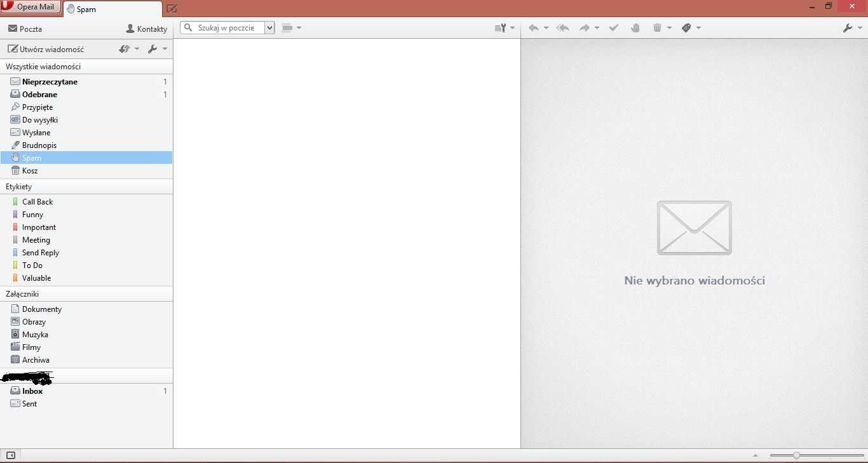Expand the view mode dropdown arrow

pos(299,28)
